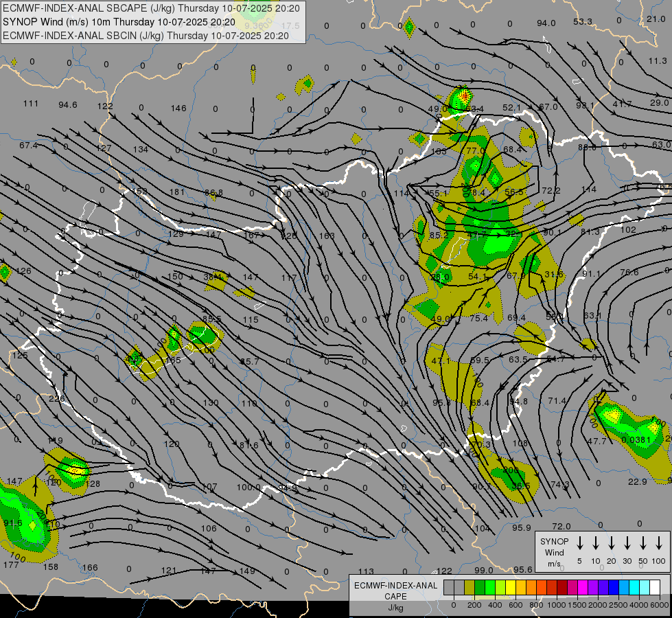Click the SBCAPE title line in the header box
The height and width of the screenshot is (618, 672).
pos(151,8)
